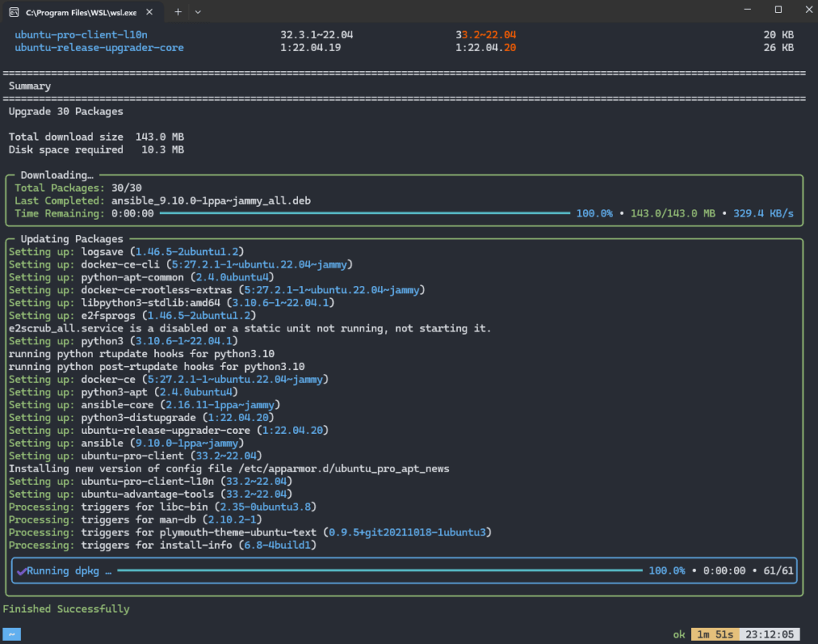
Task: Maximize the terminal window
Action: 778,10
